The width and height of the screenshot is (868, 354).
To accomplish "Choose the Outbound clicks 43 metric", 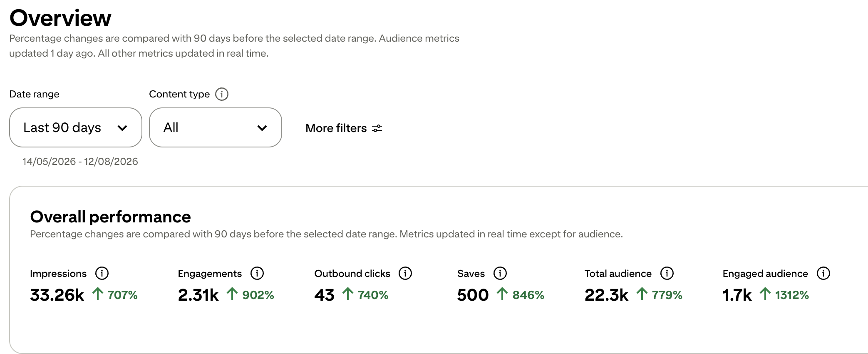I will 324,295.
